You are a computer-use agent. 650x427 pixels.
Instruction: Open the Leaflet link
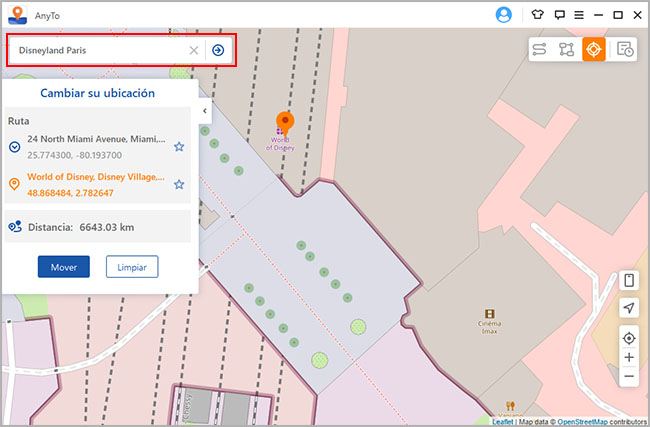(x=502, y=422)
